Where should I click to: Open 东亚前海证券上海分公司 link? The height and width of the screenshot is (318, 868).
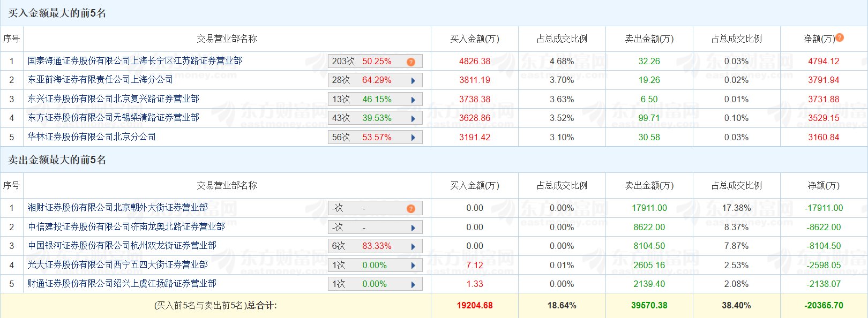pyautogui.click(x=100, y=80)
